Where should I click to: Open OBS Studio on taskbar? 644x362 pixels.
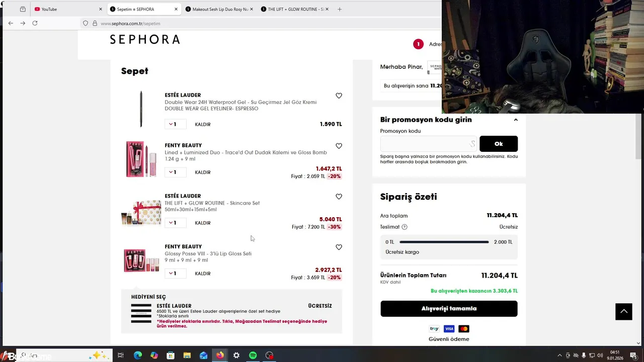click(270, 355)
